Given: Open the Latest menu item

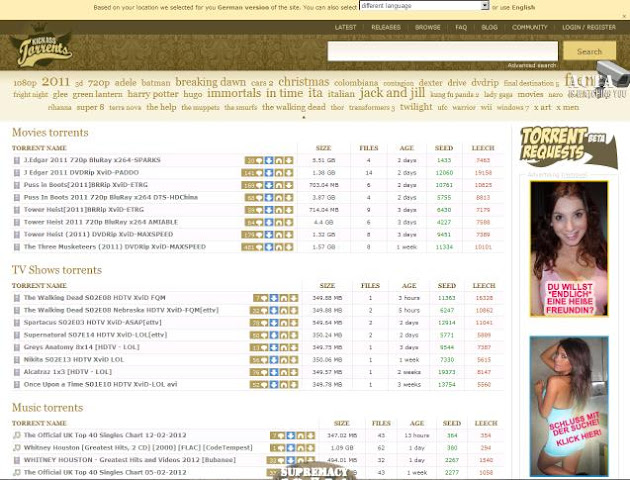Looking at the screenshot, I should pos(346,27).
